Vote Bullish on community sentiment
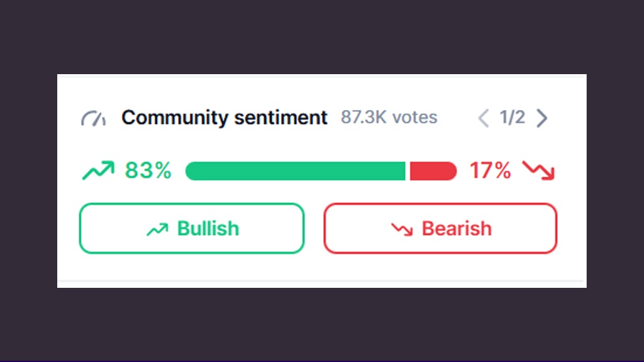644x362 pixels. 191,228
